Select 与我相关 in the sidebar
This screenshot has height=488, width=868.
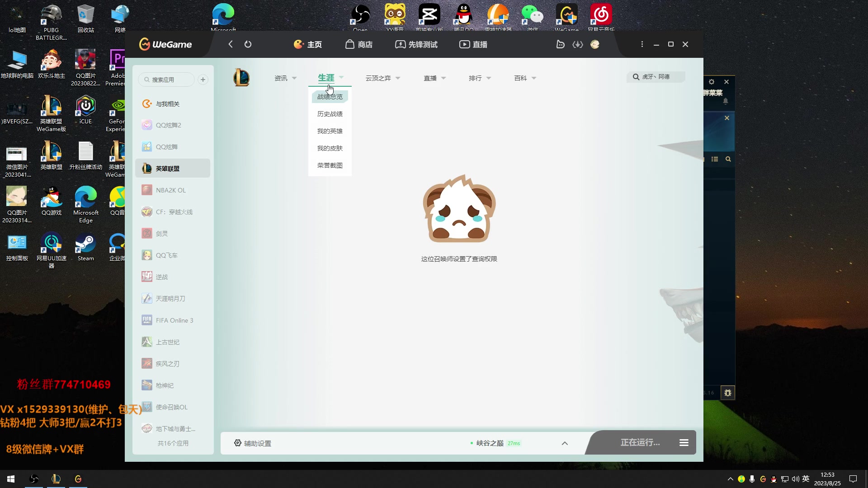(x=173, y=104)
